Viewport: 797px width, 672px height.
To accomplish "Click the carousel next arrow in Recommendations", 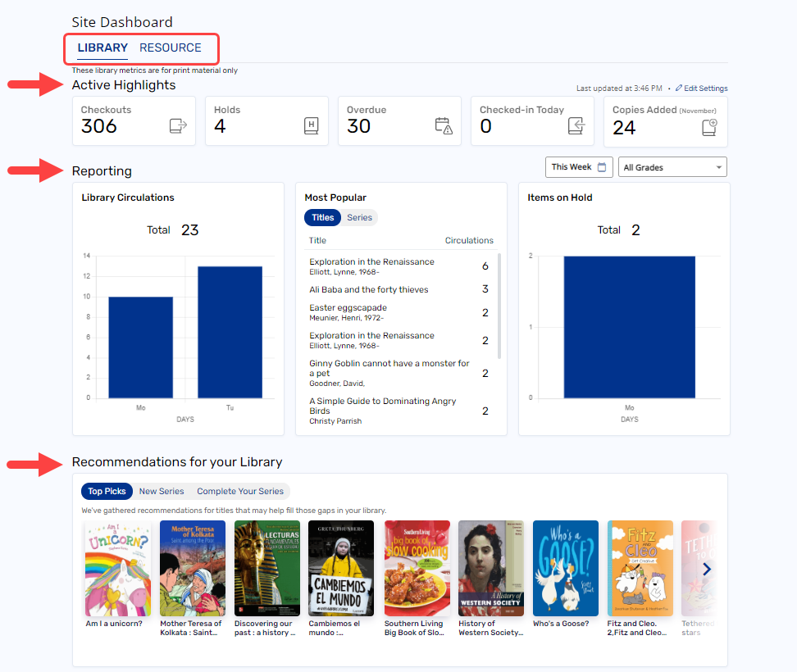I will [x=707, y=569].
